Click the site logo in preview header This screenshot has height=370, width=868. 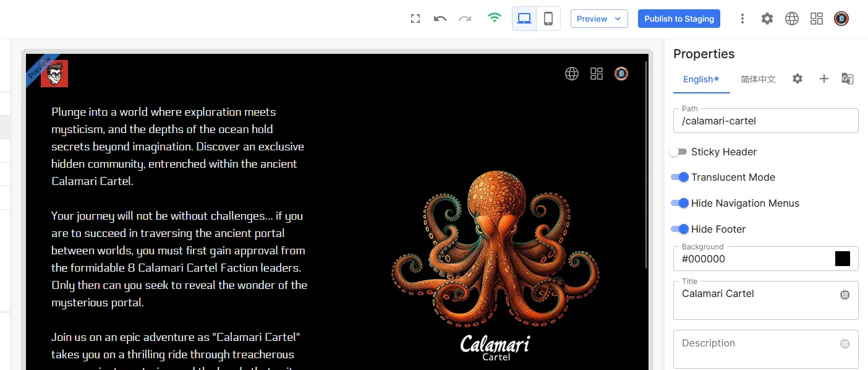click(54, 74)
